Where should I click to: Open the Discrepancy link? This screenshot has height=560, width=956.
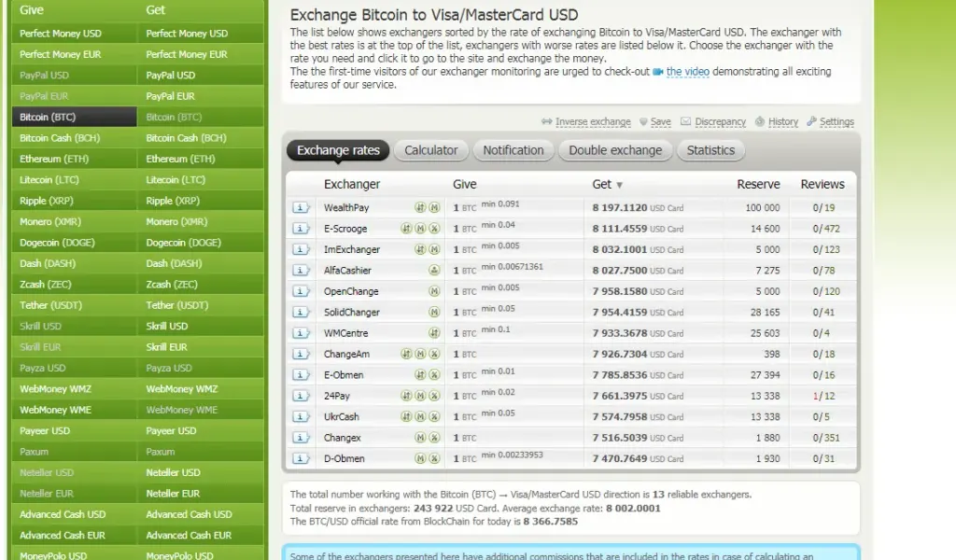tap(720, 122)
